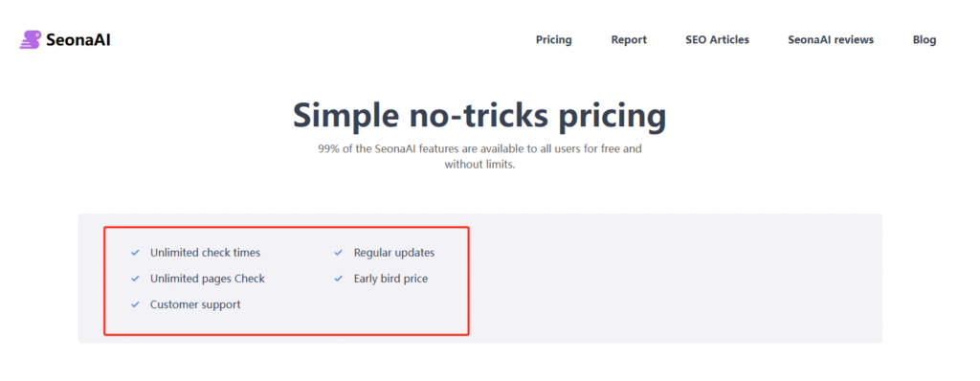Click the 99% of features subtitle text

click(x=479, y=157)
